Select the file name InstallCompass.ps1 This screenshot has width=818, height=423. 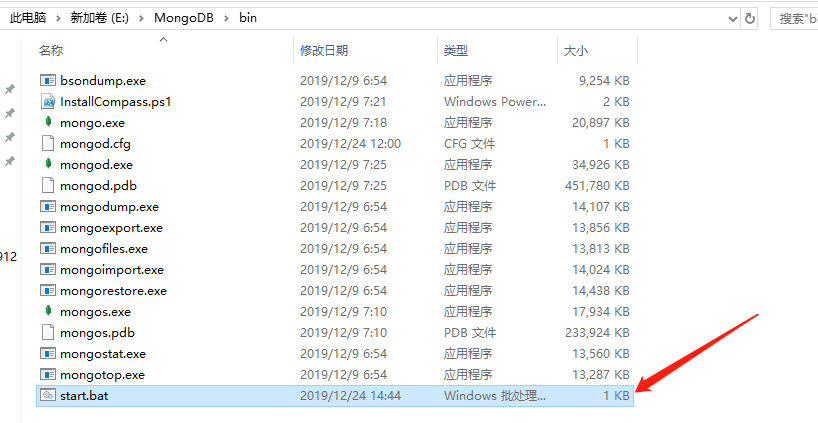[115, 102]
